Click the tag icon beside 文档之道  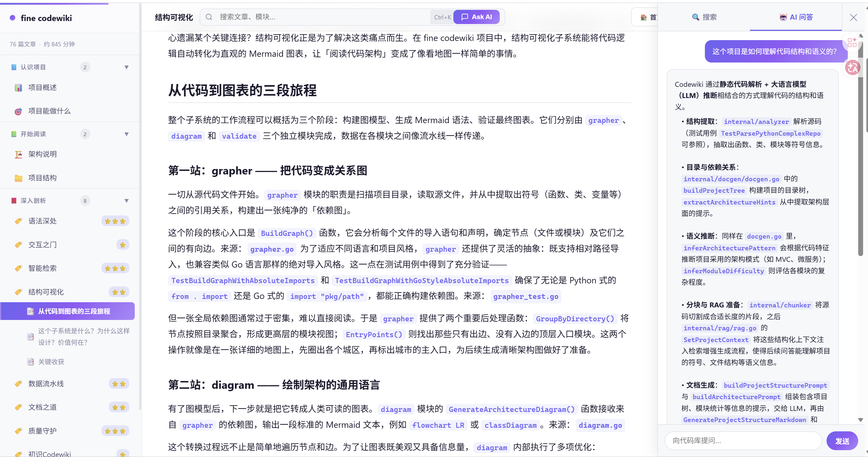pos(19,407)
